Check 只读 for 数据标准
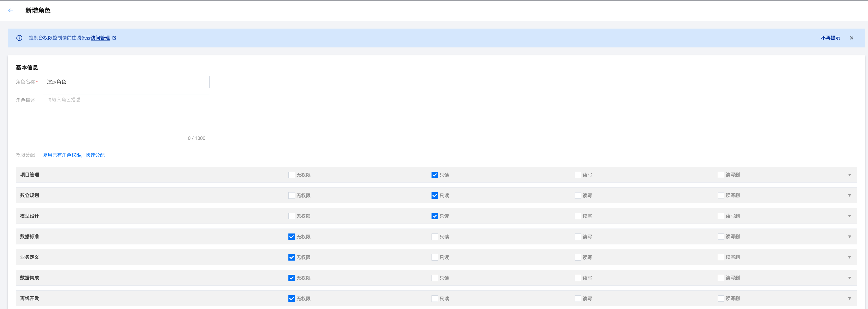Image resolution: width=868 pixels, height=309 pixels. tap(435, 237)
